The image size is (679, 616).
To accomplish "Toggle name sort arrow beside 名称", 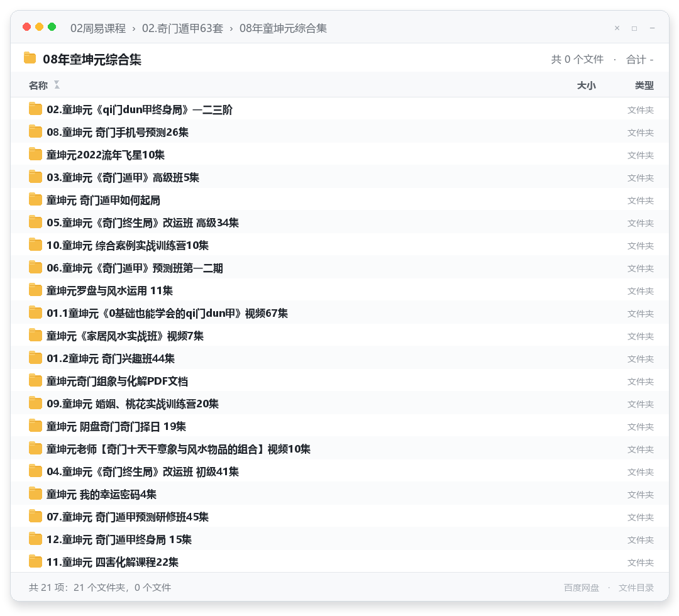I will point(57,85).
